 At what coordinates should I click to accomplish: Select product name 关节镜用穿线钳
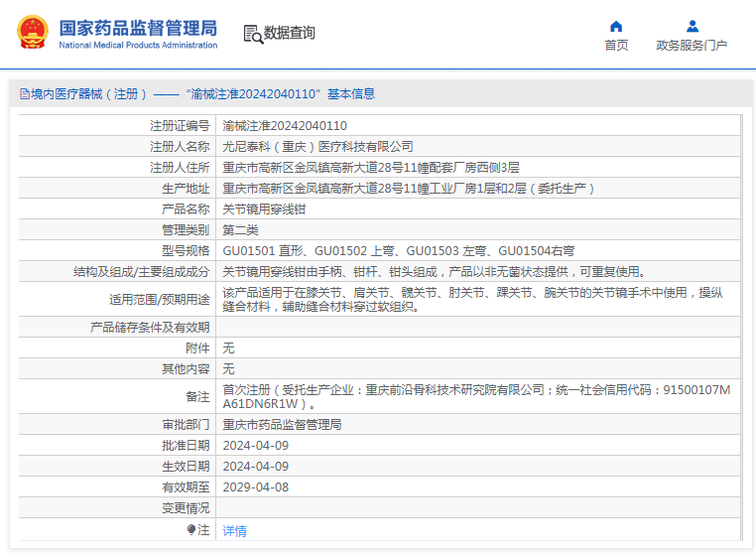pos(264,209)
